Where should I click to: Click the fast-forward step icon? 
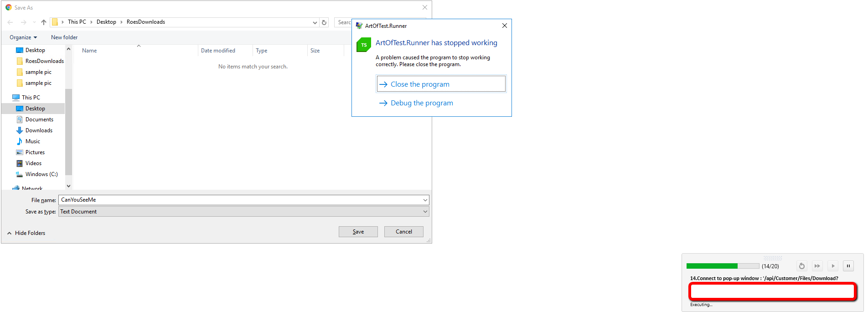click(817, 266)
